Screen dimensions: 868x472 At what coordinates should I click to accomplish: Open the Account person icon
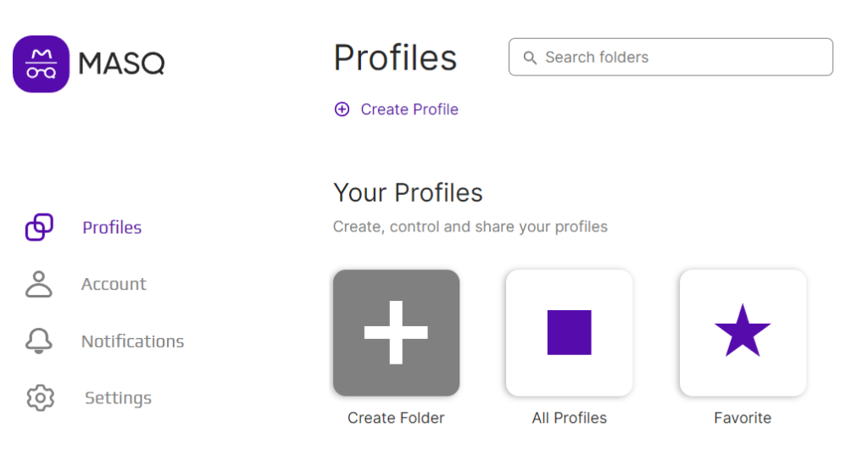[39, 284]
